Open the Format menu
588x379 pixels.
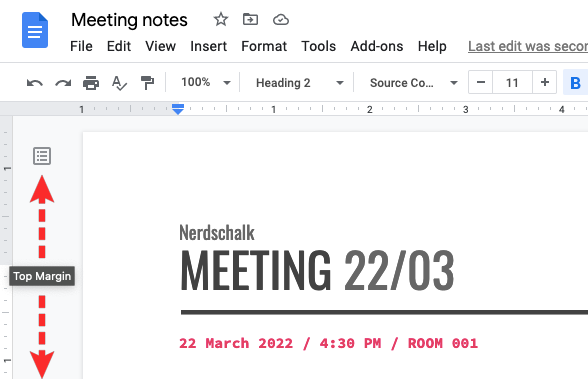click(x=264, y=46)
